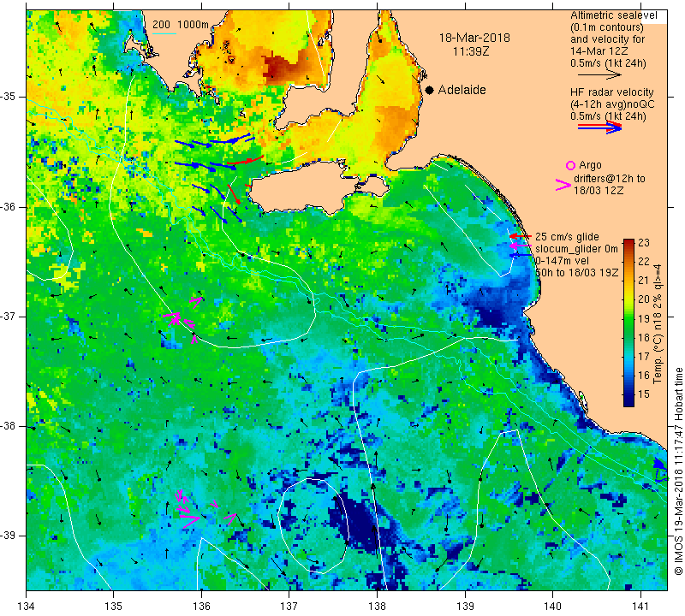The image size is (685, 616).
Task: Click the '1000m' depth legend text
Action: [194, 25]
